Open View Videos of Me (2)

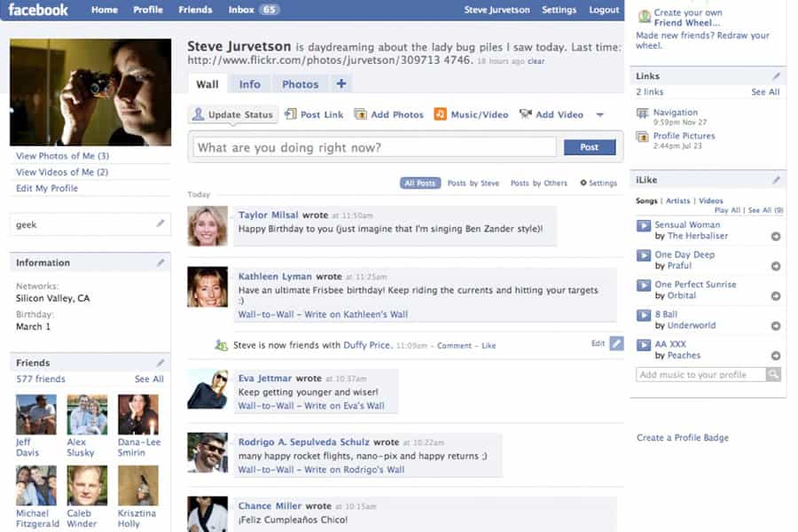coord(62,172)
